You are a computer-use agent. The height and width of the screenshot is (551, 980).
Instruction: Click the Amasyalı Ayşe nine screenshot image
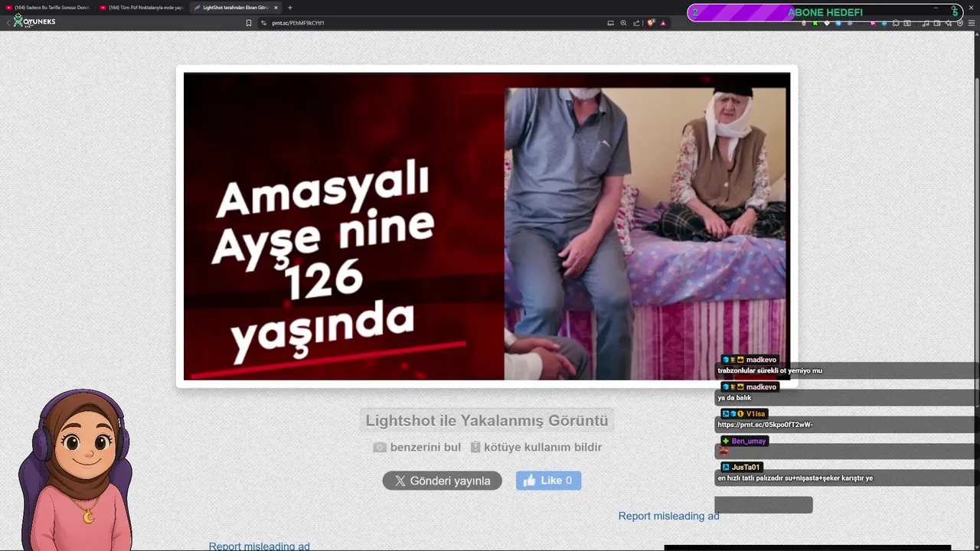pos(487,227)
